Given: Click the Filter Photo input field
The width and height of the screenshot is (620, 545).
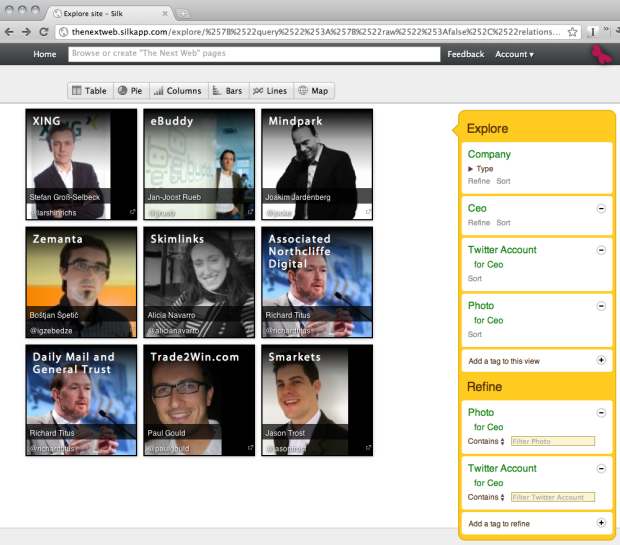Looking at the screenshot, I should pos(553,441).
